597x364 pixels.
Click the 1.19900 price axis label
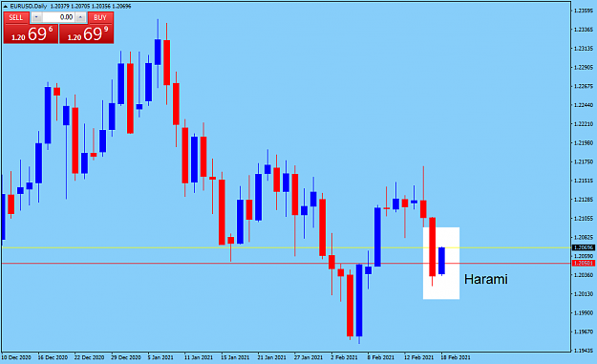[584, 312]
